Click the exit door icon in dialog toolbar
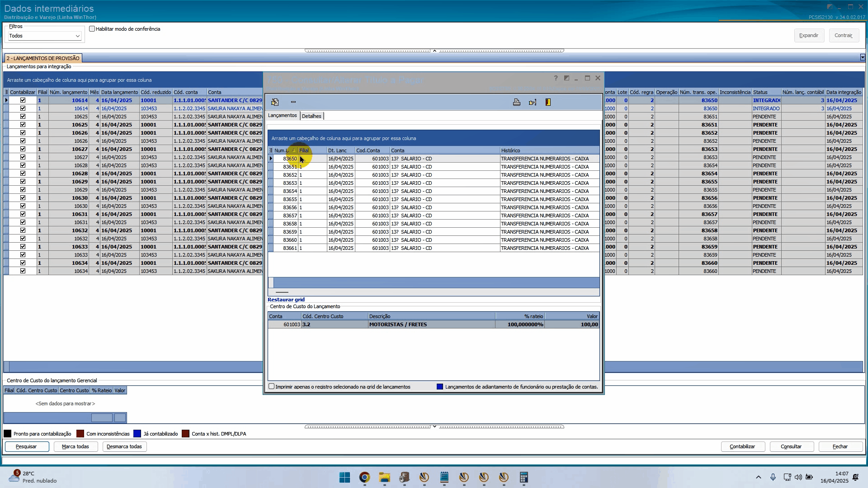Screen dimensions: 868x488 (548, 102)
